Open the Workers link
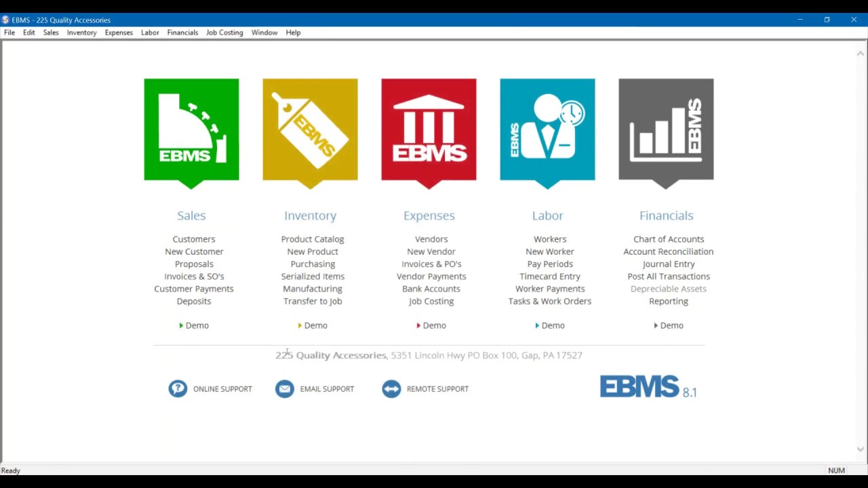This screenshot has height=488, width=868. [x=550, y=239]
